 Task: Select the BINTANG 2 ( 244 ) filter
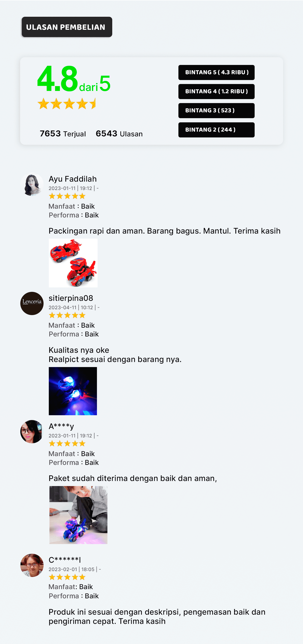pos(216,130)
